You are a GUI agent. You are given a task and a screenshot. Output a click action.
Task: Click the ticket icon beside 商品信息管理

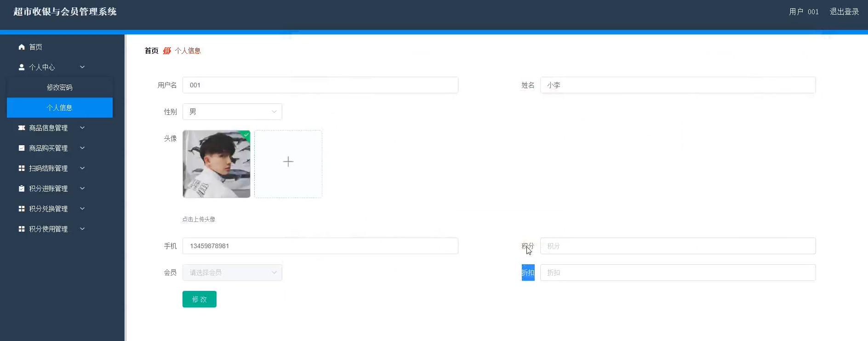point(22,128)
